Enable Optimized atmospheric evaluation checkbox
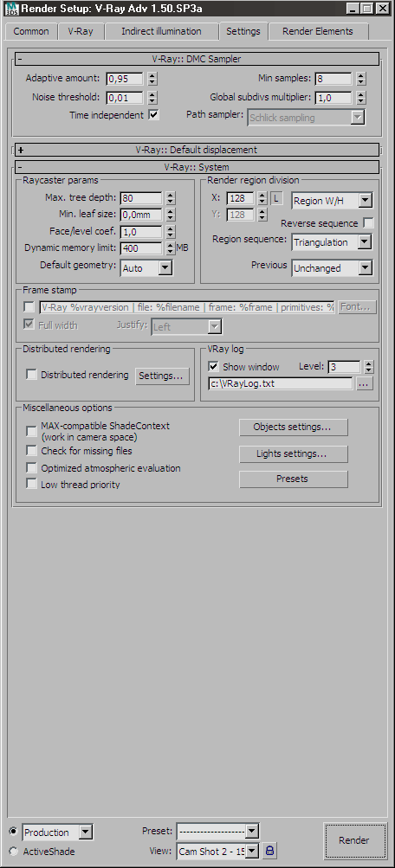This screenshot has height=868, width=395. [31, 468]
